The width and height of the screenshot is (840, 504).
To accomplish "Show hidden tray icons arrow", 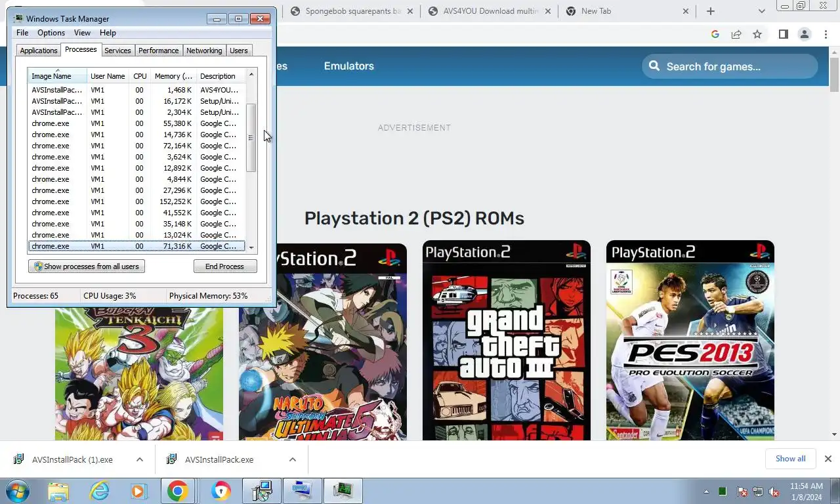I will pos(707,492).
